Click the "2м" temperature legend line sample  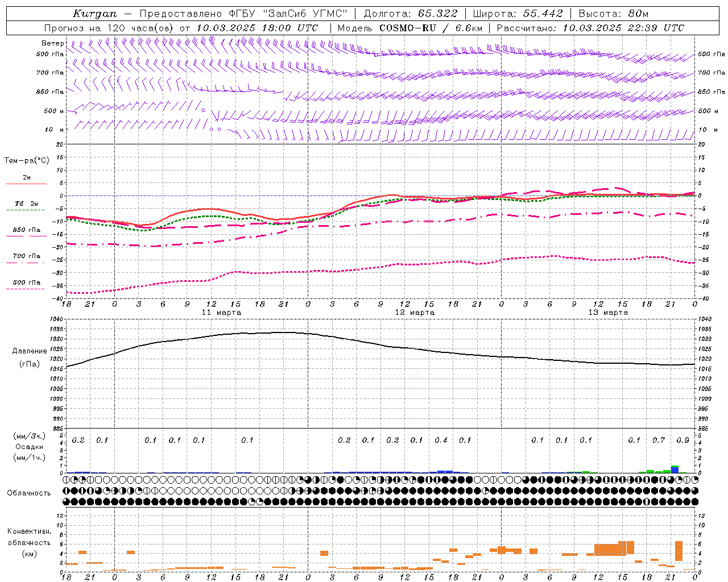(26, 184)
